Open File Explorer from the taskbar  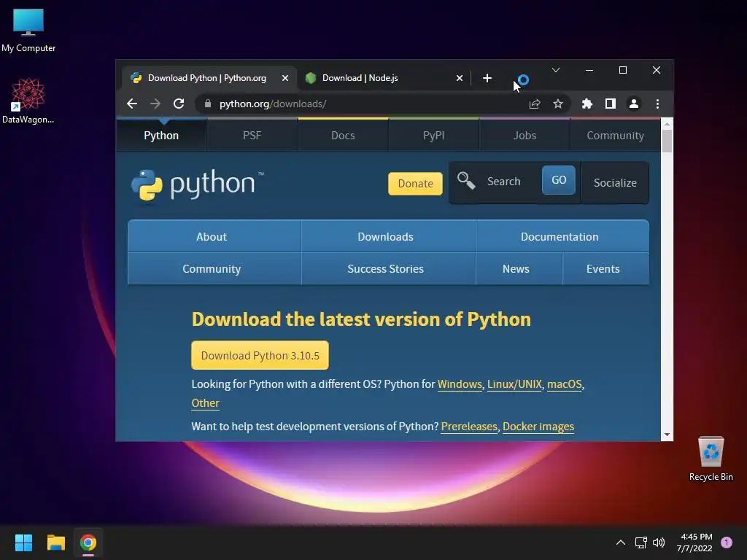click(55, 542)
